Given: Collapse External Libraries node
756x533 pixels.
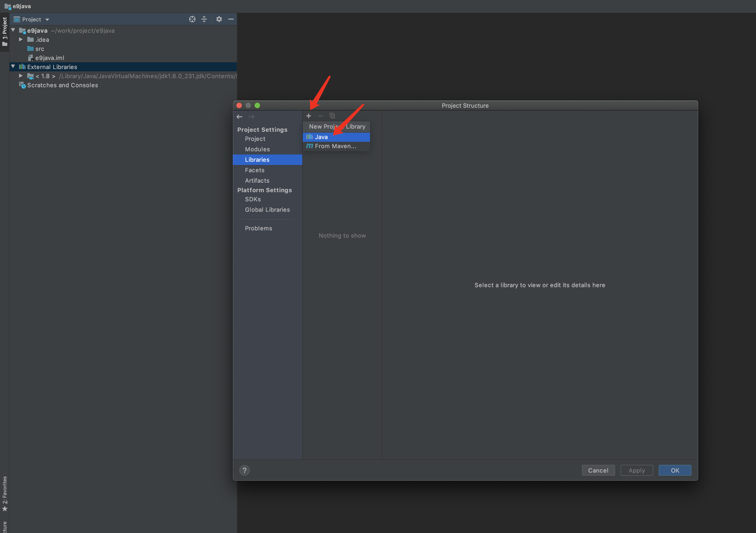Looking at the screenshot, I should pyautogui.click(x=13, y=67).
